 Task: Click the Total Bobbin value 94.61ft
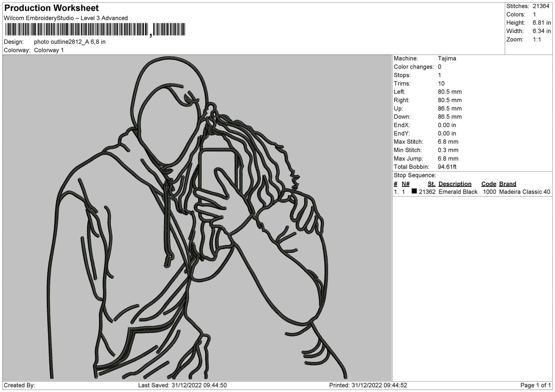coord(447,167)
